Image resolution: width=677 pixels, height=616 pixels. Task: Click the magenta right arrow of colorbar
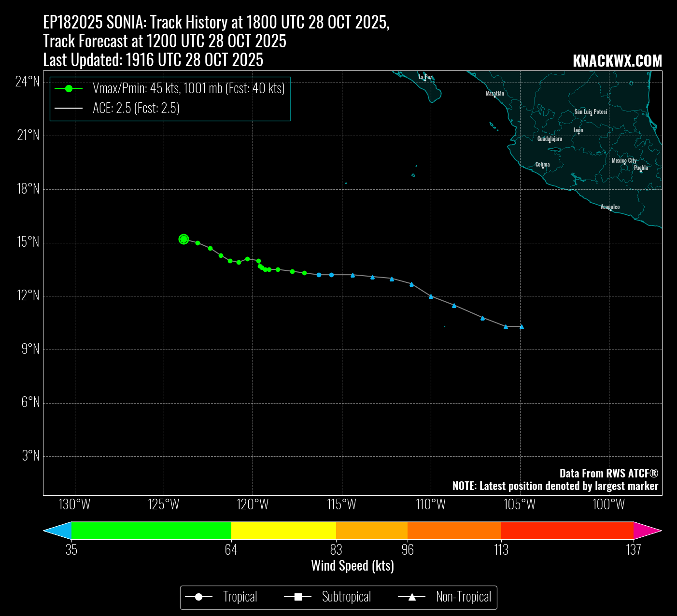648,531
